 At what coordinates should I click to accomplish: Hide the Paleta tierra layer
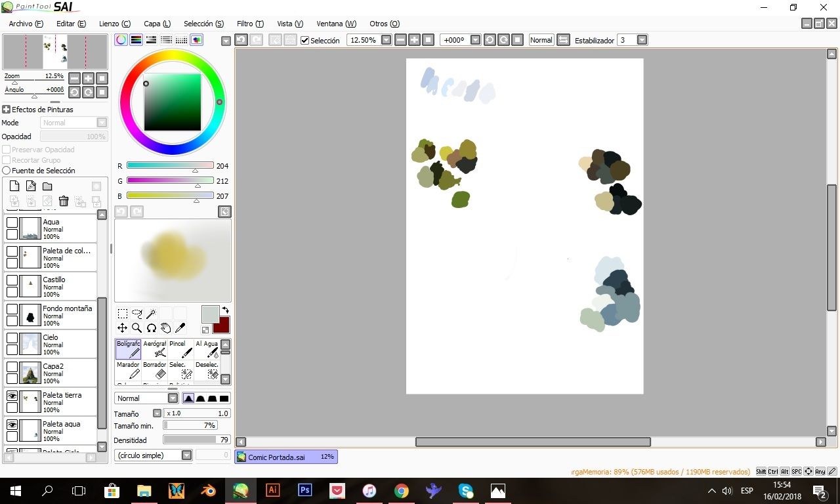pyautogui.click(x=12, y=396)
